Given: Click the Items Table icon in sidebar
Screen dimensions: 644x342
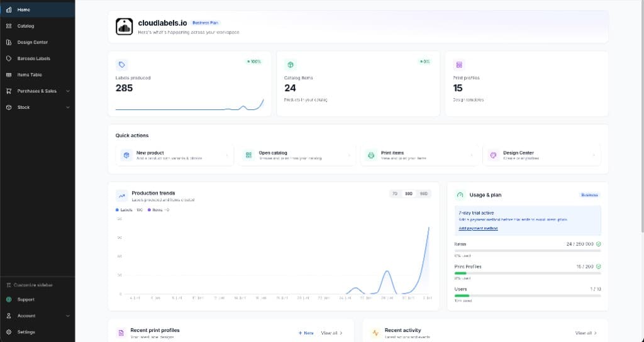Looking at the screenshot, I should tap(9, 75).
